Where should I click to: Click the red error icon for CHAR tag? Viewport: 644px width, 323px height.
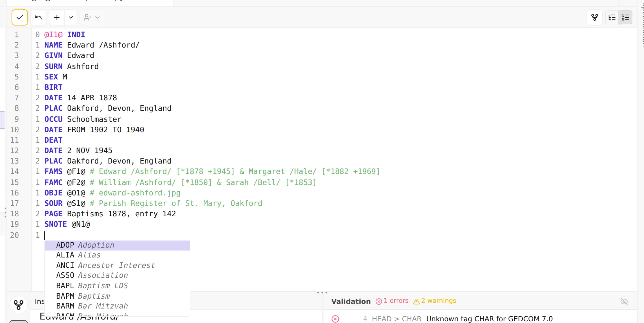coord(335,319)
